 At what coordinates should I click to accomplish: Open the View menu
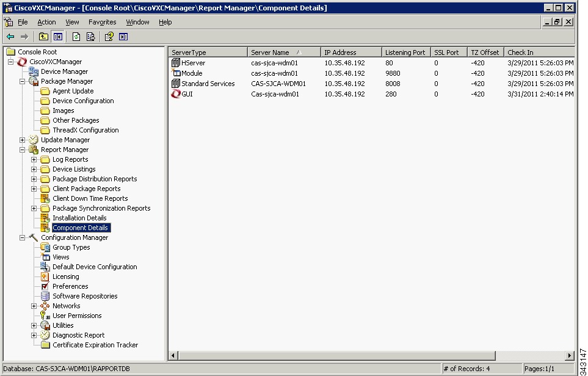[x=72, y=22]
